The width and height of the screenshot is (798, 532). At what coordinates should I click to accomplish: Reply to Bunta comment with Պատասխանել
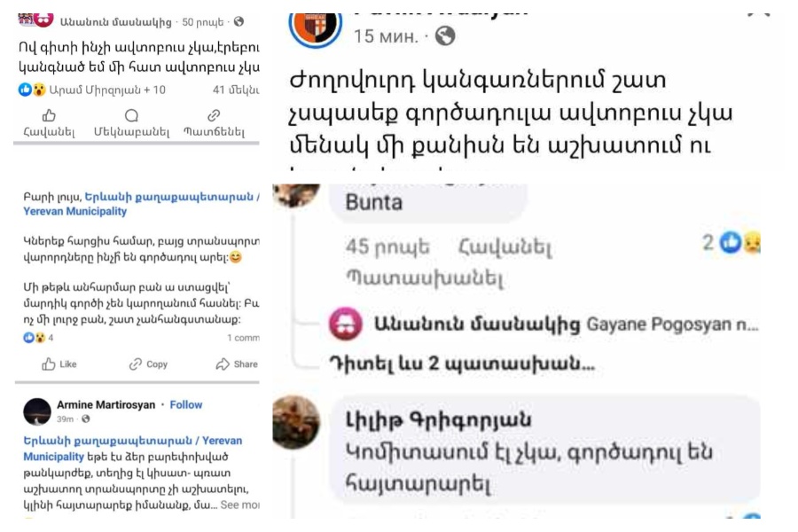425,278
